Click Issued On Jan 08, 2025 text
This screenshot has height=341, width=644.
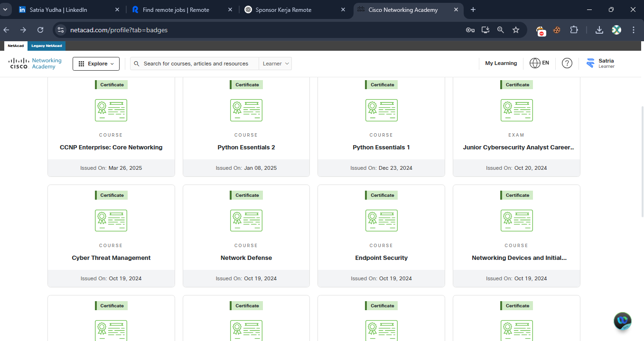(x=246, y=168)
